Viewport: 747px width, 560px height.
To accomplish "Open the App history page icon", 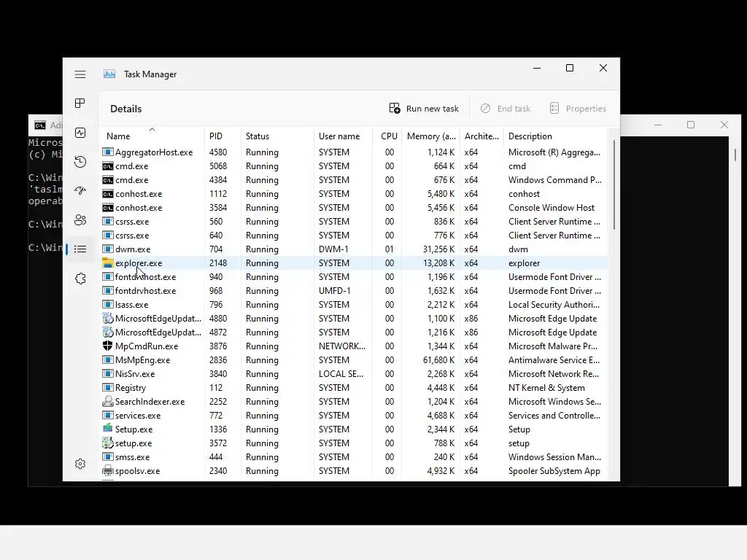I will (80, 162).
